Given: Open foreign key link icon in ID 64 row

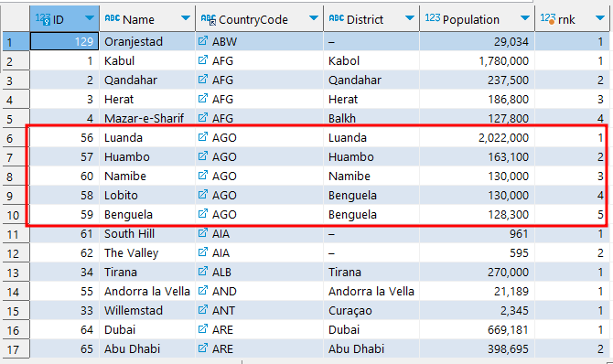Looking at the screenshot, I should [203, 329].
